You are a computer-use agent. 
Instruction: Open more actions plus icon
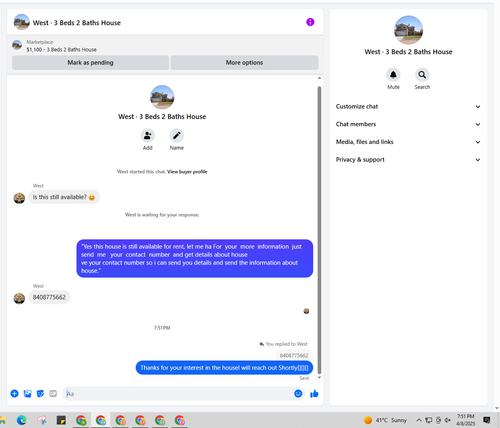[x=14, y=394]
